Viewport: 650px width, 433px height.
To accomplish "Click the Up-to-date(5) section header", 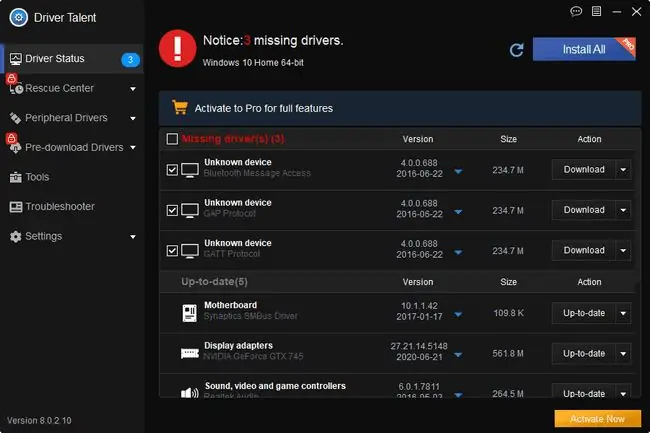I will click(214, 282).
